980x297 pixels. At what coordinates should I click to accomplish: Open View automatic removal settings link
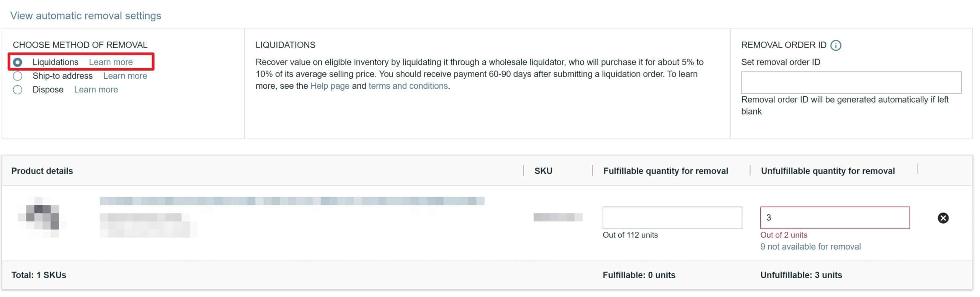tap(86, 16)
